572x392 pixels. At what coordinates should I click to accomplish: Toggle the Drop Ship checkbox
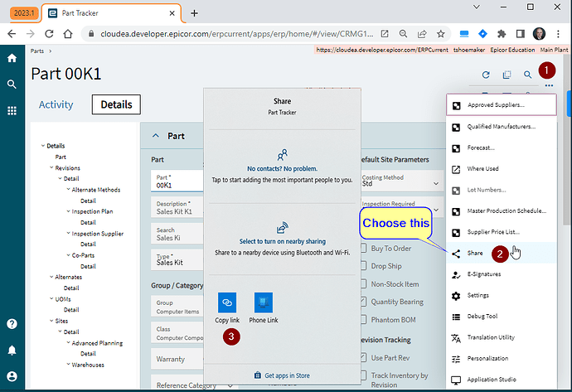click(364, 266)
